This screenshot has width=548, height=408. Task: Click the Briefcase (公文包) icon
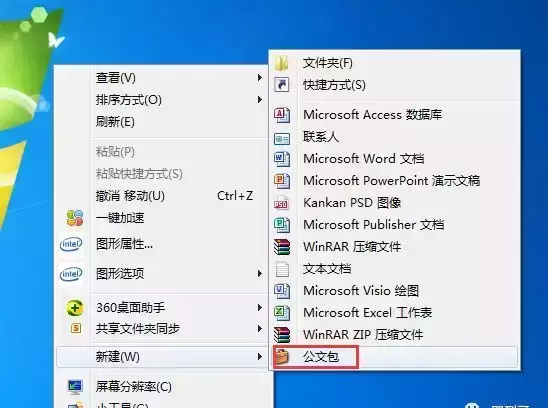[282, 357]
